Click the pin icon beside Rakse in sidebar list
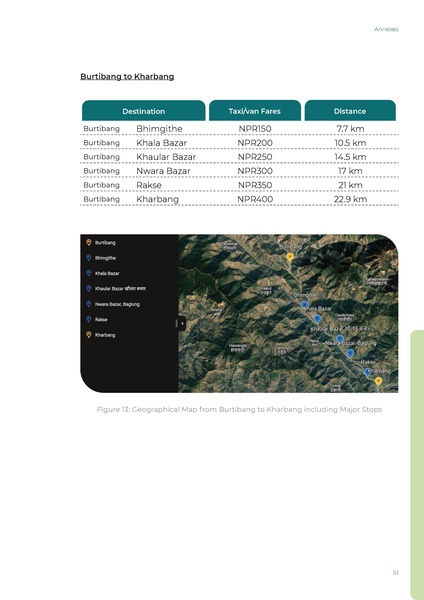Viewport: 424px width, 600px height. coord(89,319)
